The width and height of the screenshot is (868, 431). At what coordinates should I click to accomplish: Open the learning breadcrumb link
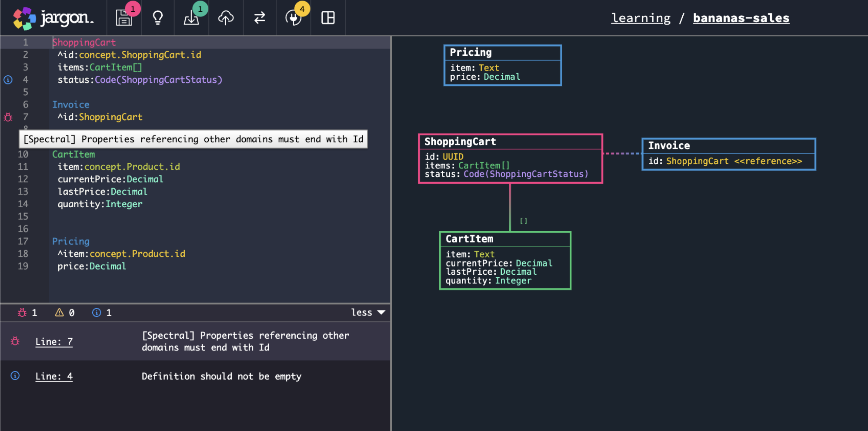(x=641, y=18)
